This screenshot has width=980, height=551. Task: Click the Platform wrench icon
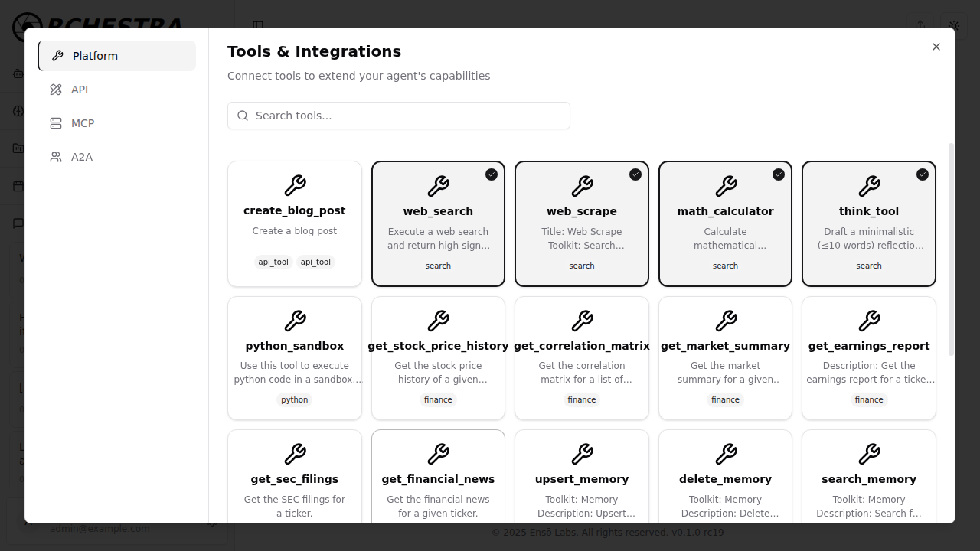[x=57, y=56]
